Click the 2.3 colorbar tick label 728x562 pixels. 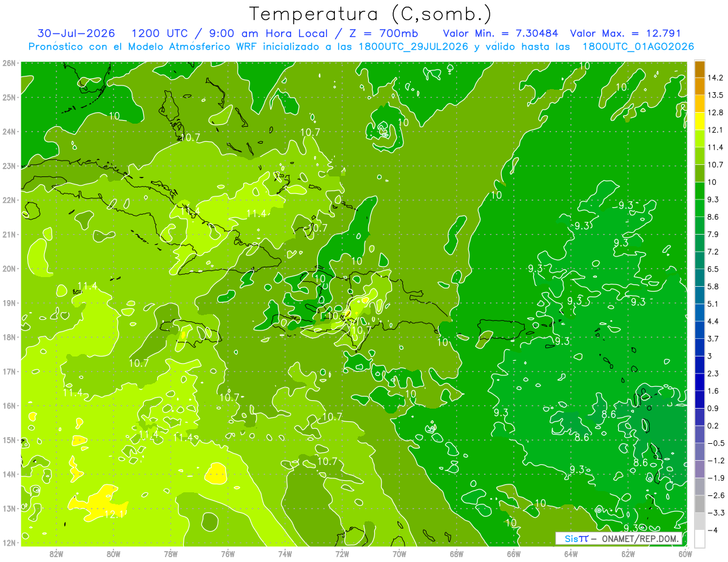tap(713, 373)
